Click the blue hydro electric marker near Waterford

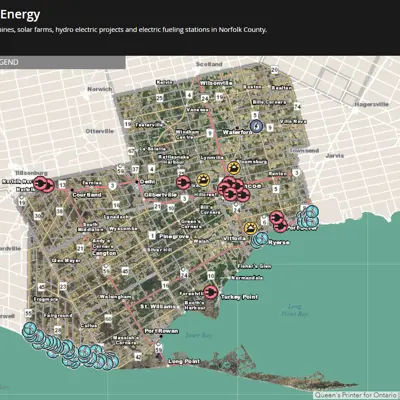pyautogui.click(x=256, y=126)
